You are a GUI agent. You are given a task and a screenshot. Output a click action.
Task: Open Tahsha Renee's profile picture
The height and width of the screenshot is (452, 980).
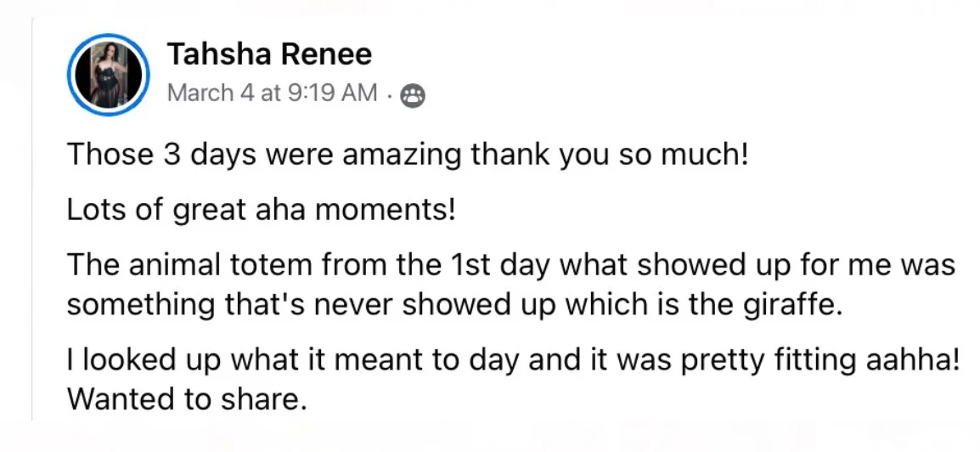click(108, 75)
